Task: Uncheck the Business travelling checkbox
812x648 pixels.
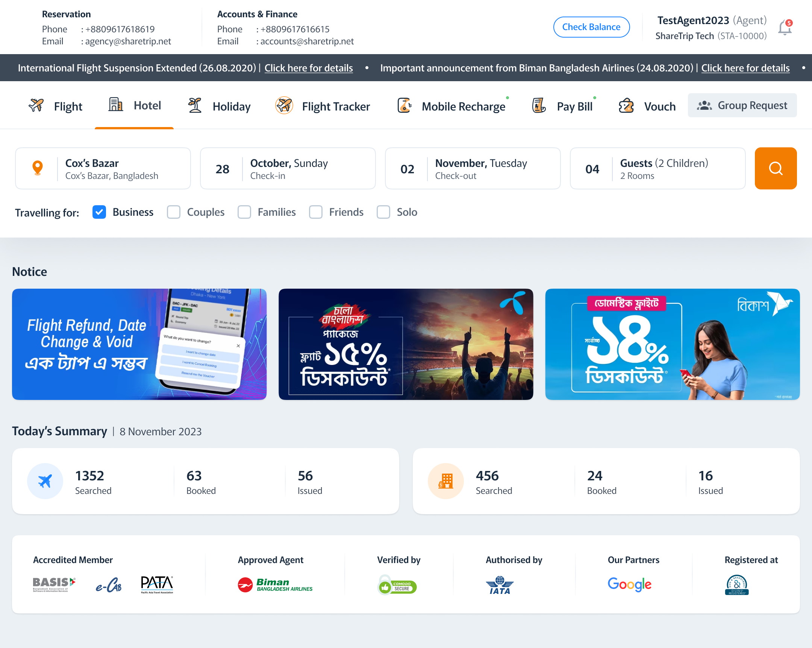Action: [x=99, y=212]
